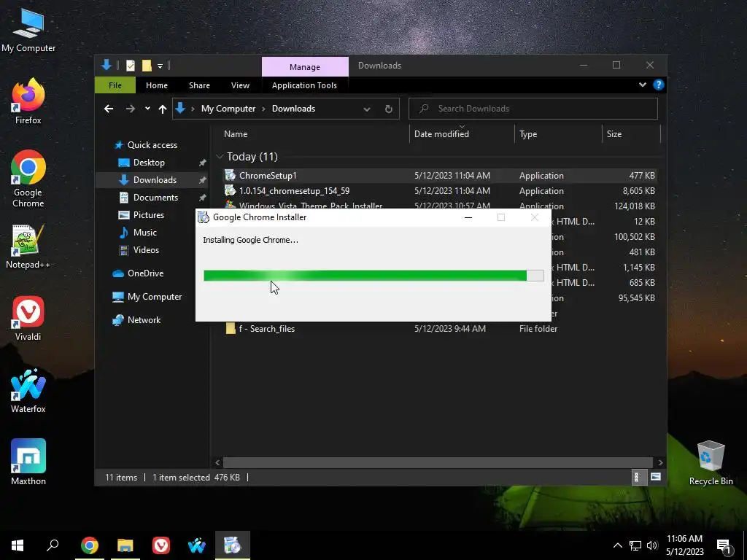This screenshot has width=747, height=560.
Task: Open Application Tools tab
Action: (304, 85)
